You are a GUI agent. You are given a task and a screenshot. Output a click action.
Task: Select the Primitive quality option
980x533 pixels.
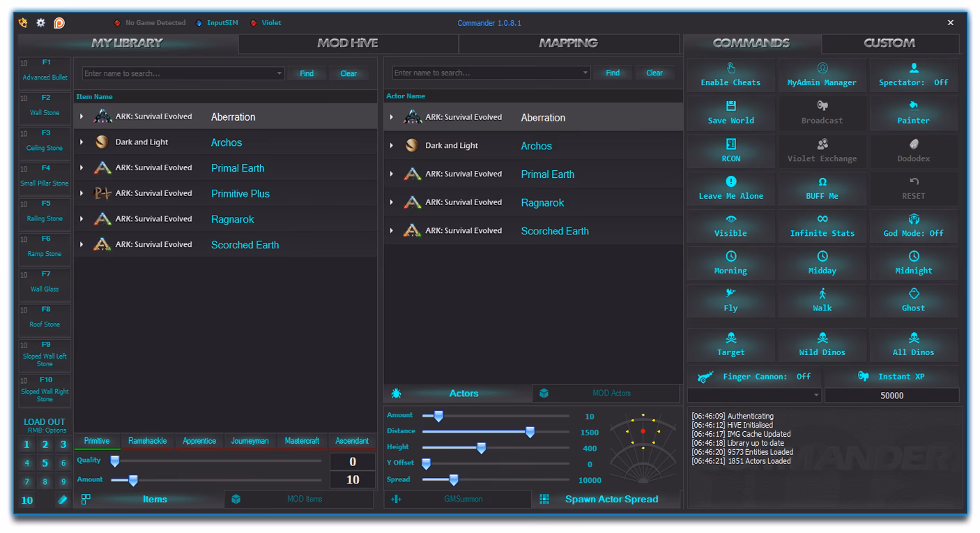coord(97,441)
